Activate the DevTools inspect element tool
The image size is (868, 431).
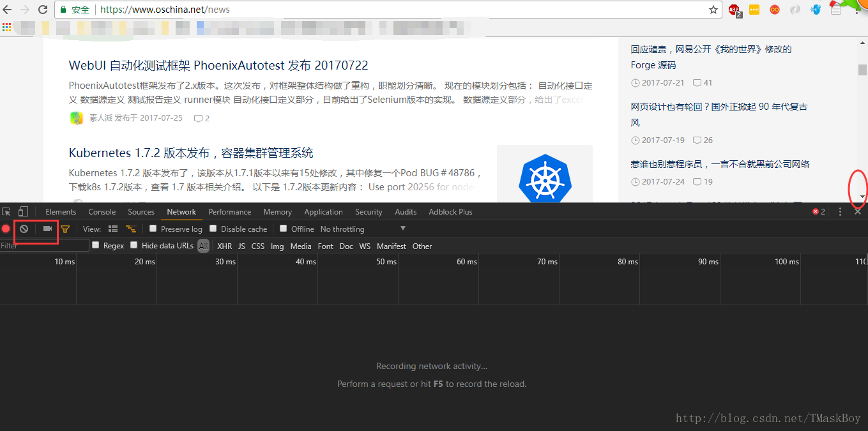[x=6, y=211]
